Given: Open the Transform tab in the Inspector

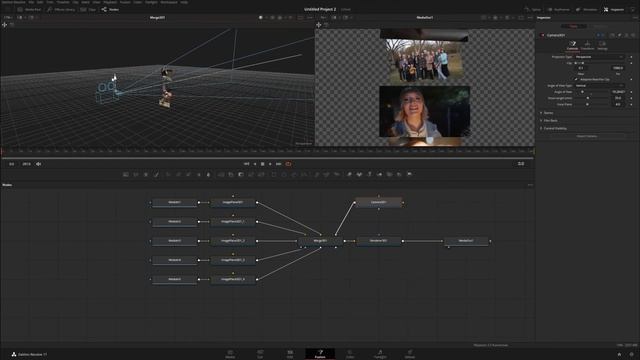Looking at the screenshot, I should pos(587,46).
